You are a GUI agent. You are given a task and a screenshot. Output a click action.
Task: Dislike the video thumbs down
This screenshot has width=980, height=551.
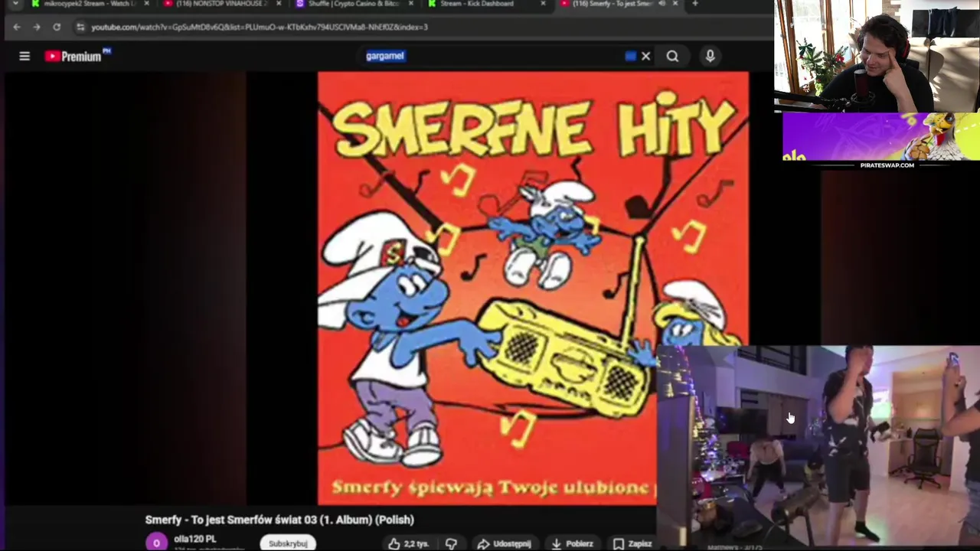pyautogui.click(x=451, y=543)
